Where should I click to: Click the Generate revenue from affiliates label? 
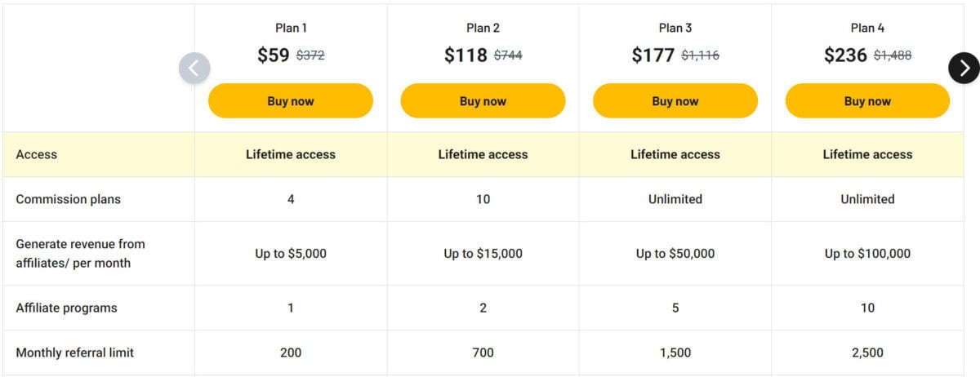pyautogui.click(x=80, y=253)
